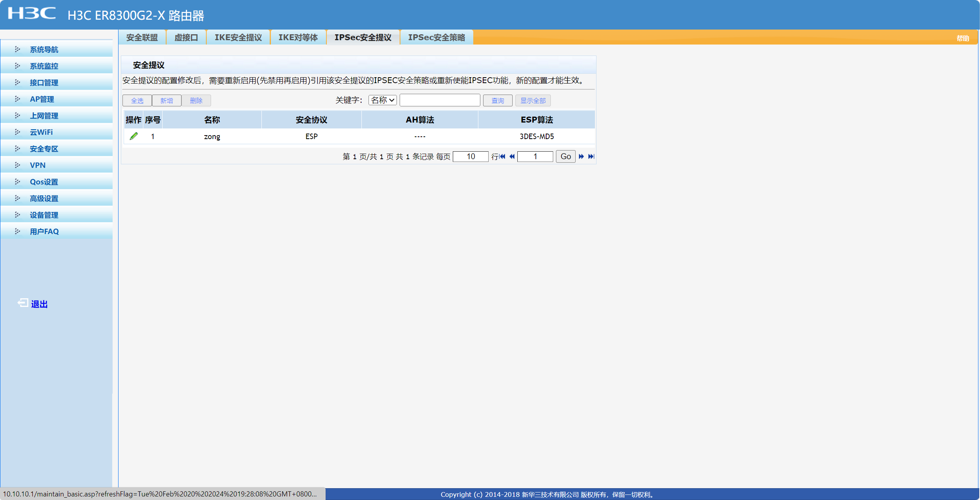Open the 帮助 help link

pyautogui.click(x=963, y=38)
